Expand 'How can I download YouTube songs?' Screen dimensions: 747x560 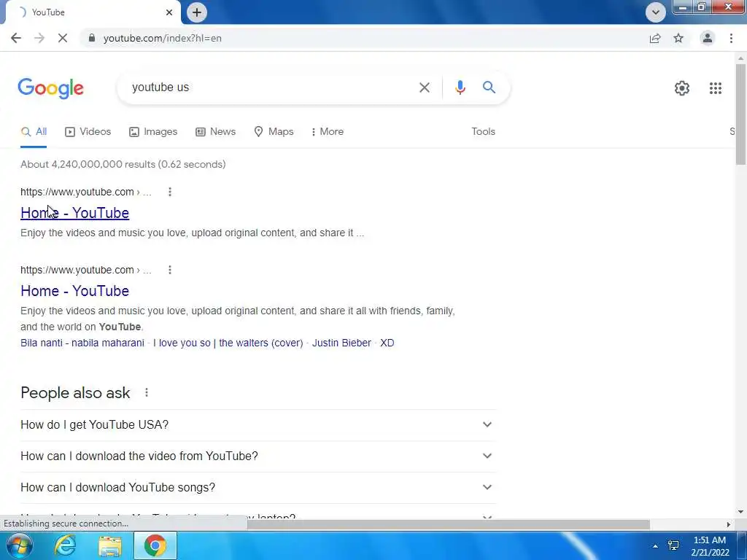(x=258, y=488)
